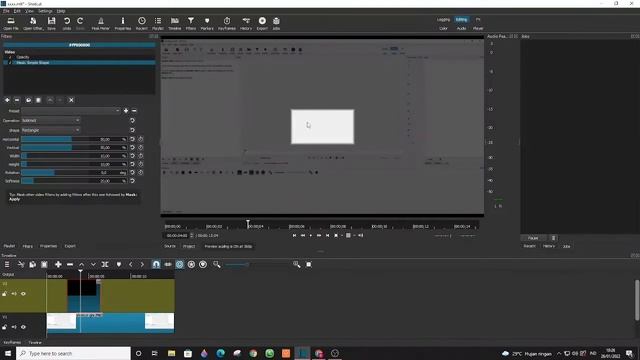640x360 pixels.
Task: Open the Playlist panel from the main toolbar
Action: click(x=158, y=23)
